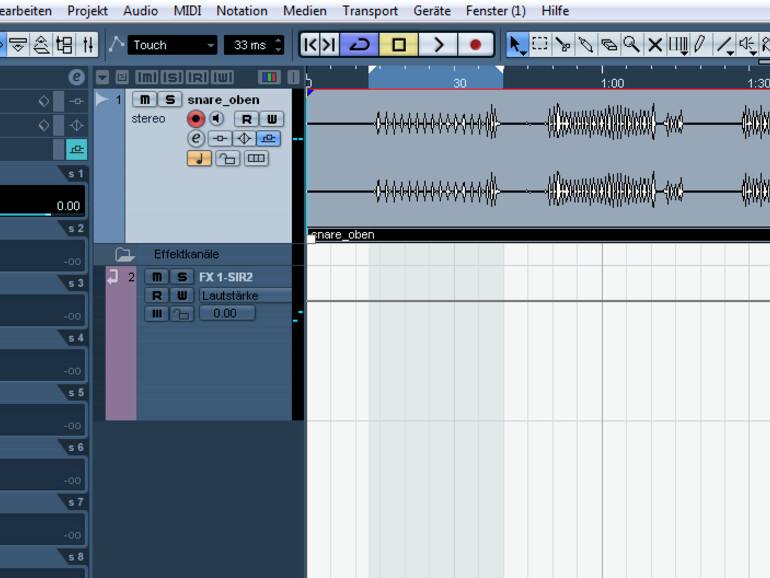This screenshot has width=770, height=578.
Task: Select the Split scissors tool
Action: (563, 45)
